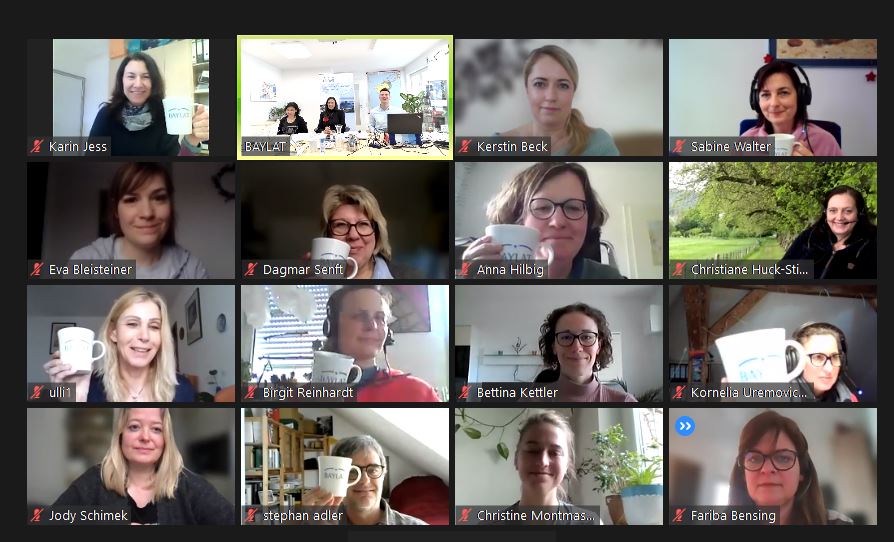The width and height of the screenshot is (894, 542).
Task: Click the muted mic icon by stephan adler
Action: click(251, 516)
